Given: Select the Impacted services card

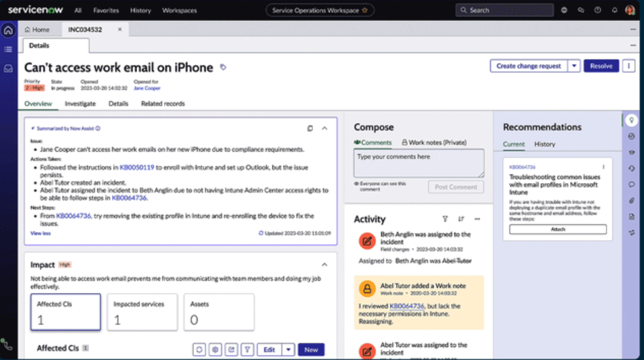Looking at the screenshot, I should pos(142,312).
